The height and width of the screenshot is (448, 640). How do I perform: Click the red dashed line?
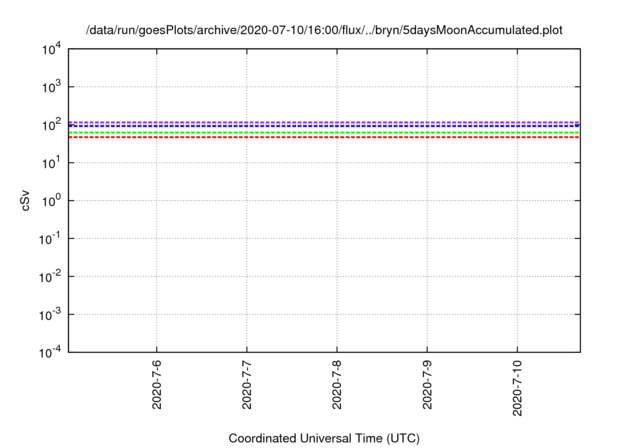pyautogui.click(x=324, y=137)
